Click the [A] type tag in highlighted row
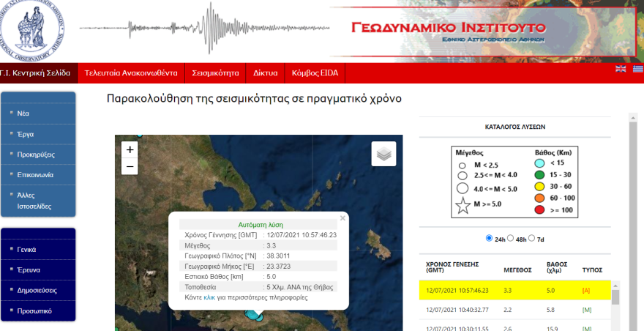This screenshot has height=331, width=644. click(x=586, y=290)
